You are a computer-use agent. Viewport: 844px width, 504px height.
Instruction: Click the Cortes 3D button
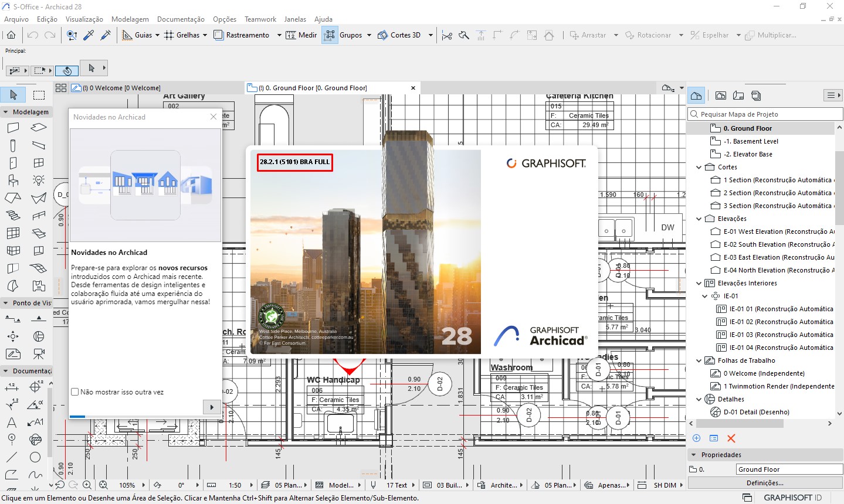pos(399,35)
